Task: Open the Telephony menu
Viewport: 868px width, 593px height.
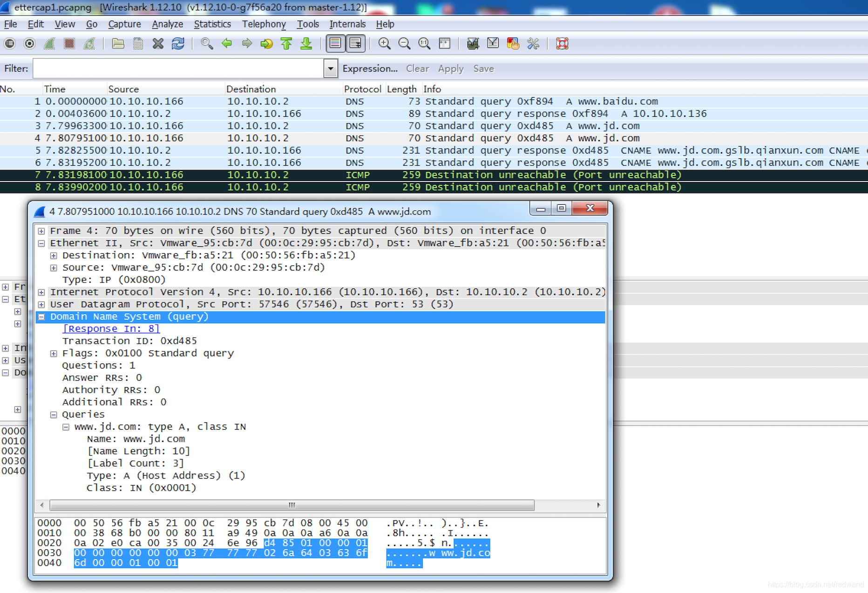Action: point(264,24)
